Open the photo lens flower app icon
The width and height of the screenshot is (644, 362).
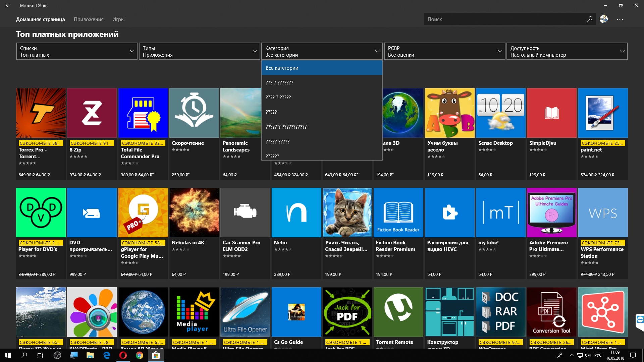[92, 312]
